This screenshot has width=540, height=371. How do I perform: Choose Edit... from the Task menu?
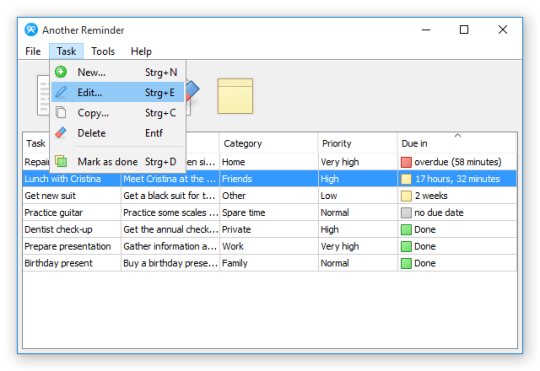point(117,92)
